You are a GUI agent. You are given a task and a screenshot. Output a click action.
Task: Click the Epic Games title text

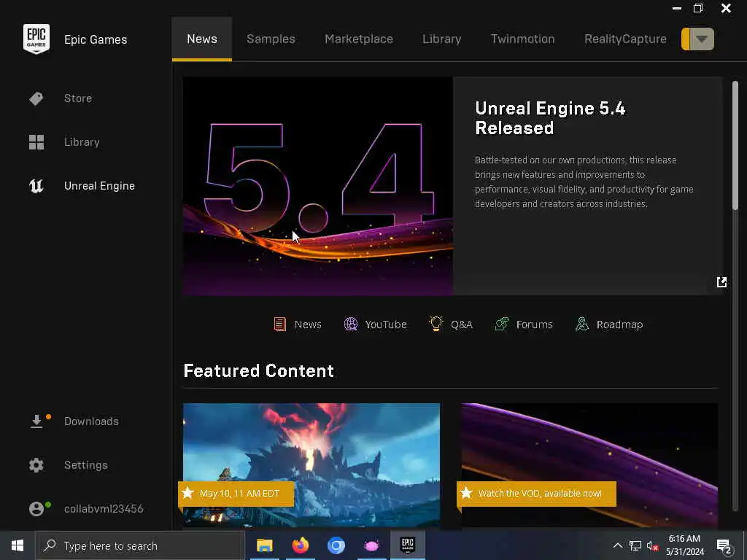point(96,39)
